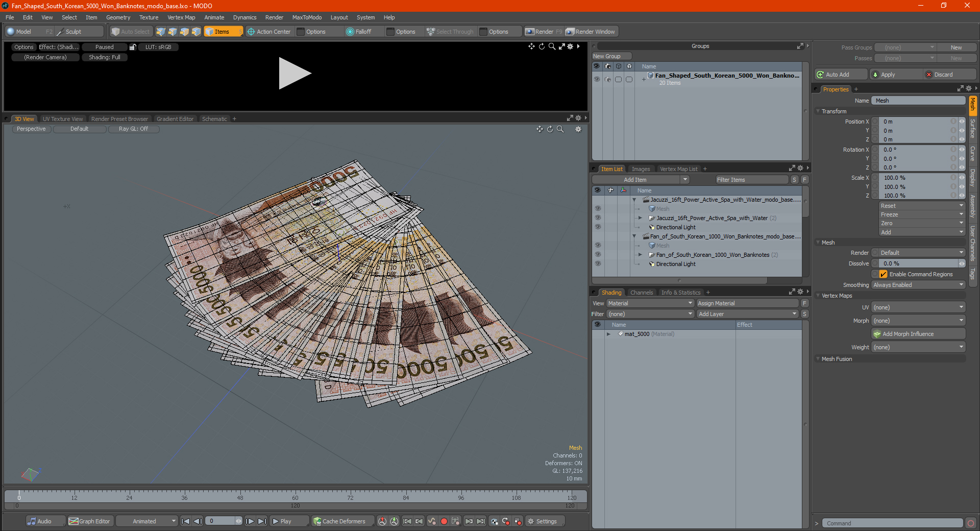Open Add Item dropdown
Screen dimensions: 980x531
pyautogui.click(x=641, y=180)
